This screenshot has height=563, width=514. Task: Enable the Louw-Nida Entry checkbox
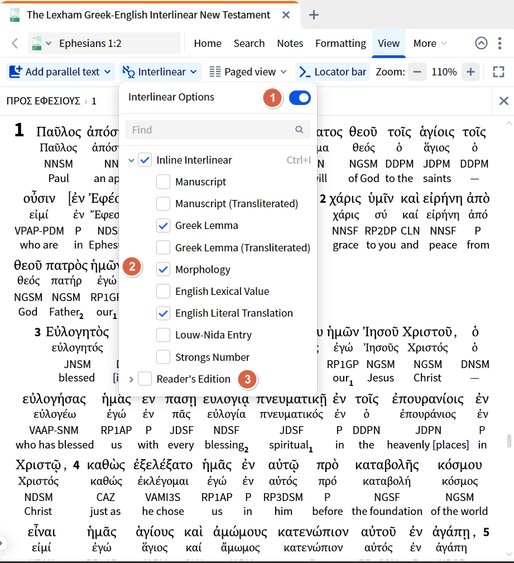click(x=163, y=335)
